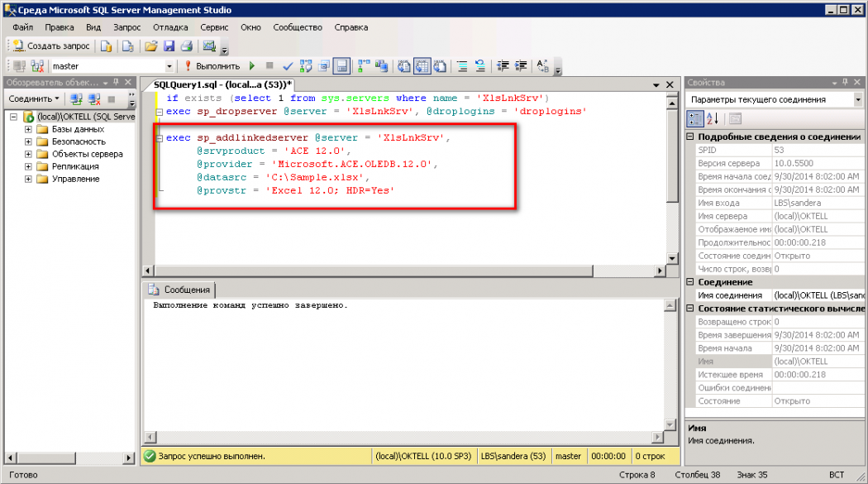Collapse the Подробные сведения о соединении section

pyautogui.click(x=691, y=137)
